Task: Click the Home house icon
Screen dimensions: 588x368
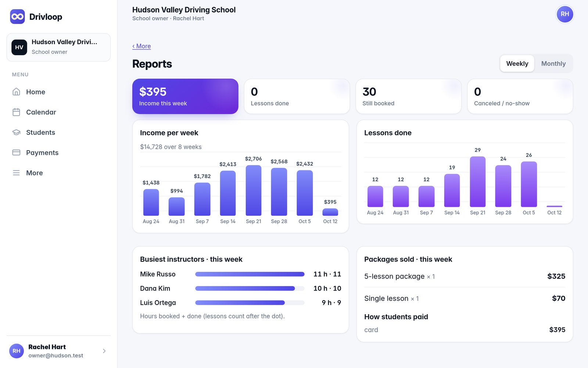Action: click(x=16, y=92)
